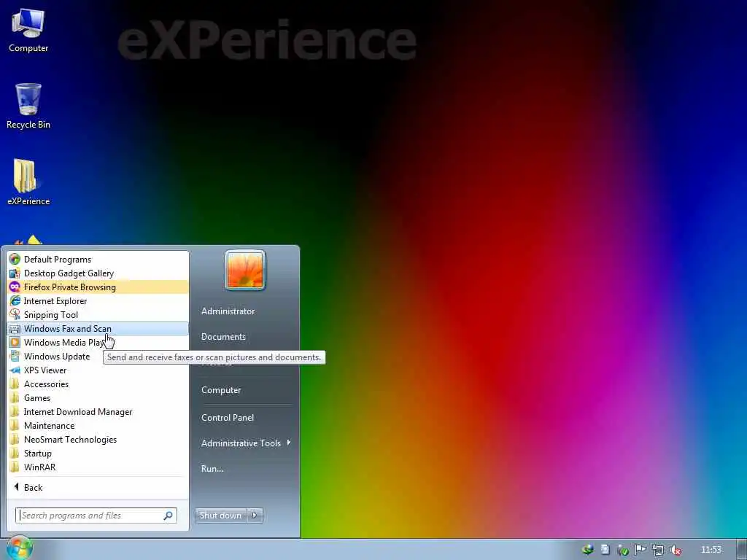
Task: Open Documents from the right pane
Action: (223, 337)
